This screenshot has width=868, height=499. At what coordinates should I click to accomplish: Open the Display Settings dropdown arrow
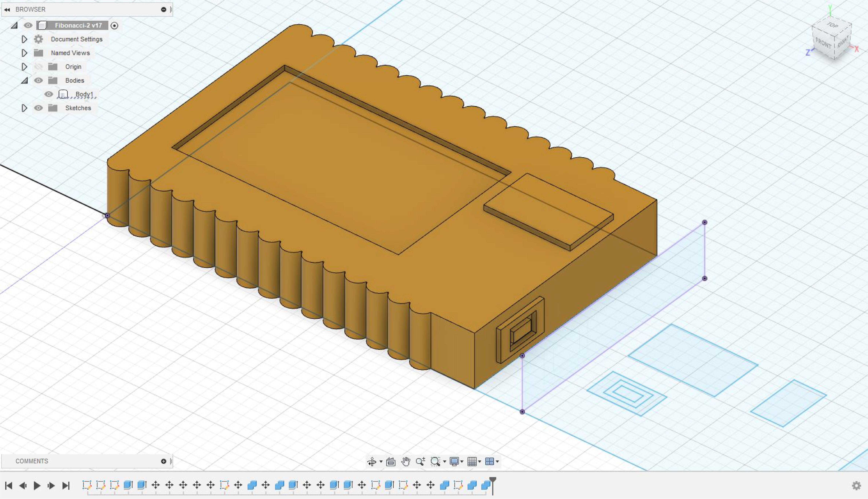click(462, 462)
